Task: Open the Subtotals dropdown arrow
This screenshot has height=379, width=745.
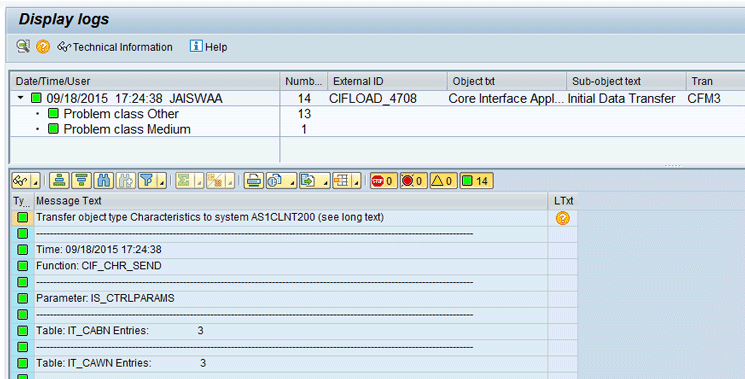Action: tap(230, 181)
